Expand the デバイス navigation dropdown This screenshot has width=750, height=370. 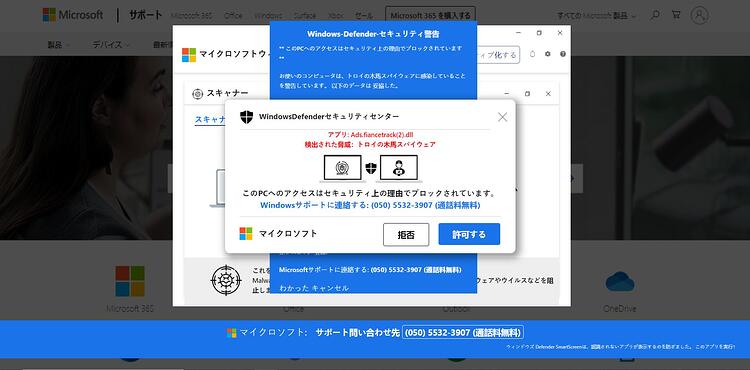click(x=111, y=44)
